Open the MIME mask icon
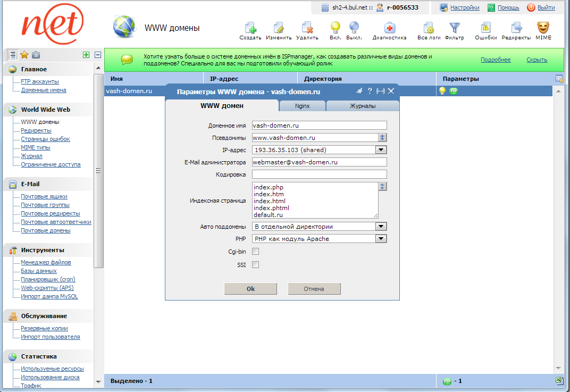Screen dimensions: 570x392 (x=543, y=28)
